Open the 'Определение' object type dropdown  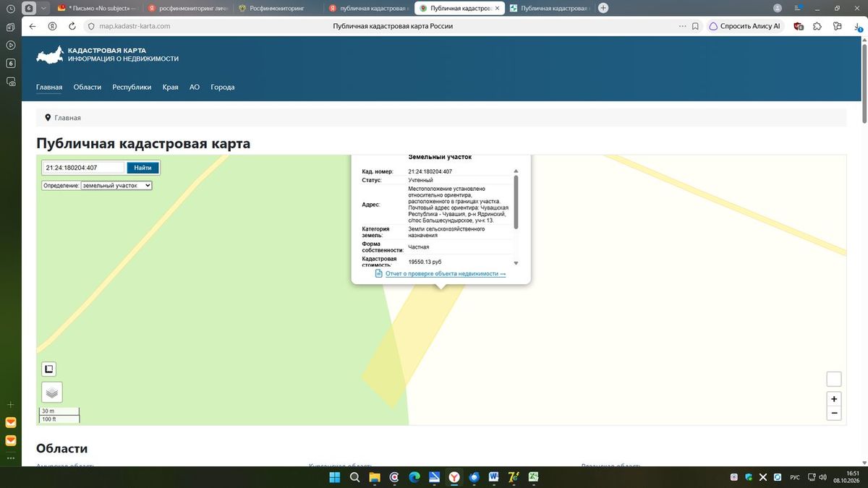point(116,185)
